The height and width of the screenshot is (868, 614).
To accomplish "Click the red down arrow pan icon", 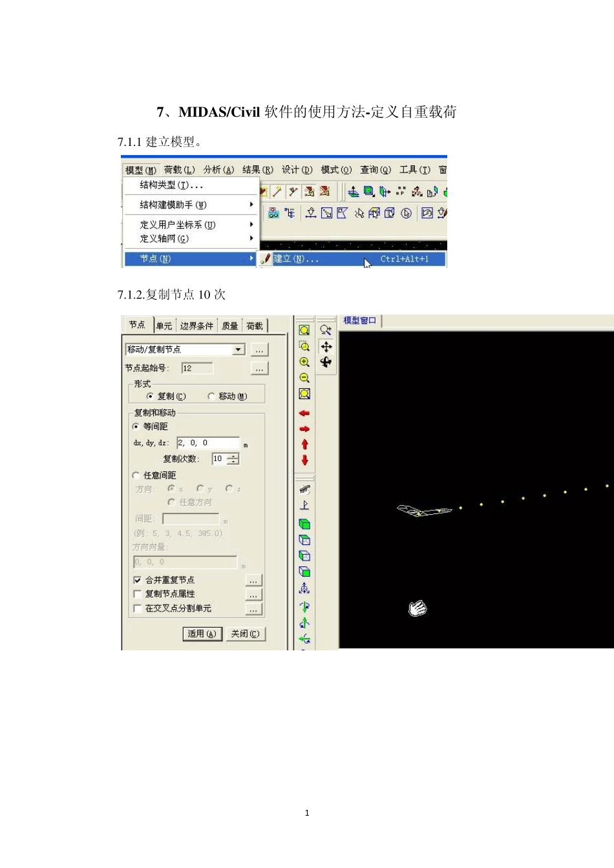I will pos(304,460).
